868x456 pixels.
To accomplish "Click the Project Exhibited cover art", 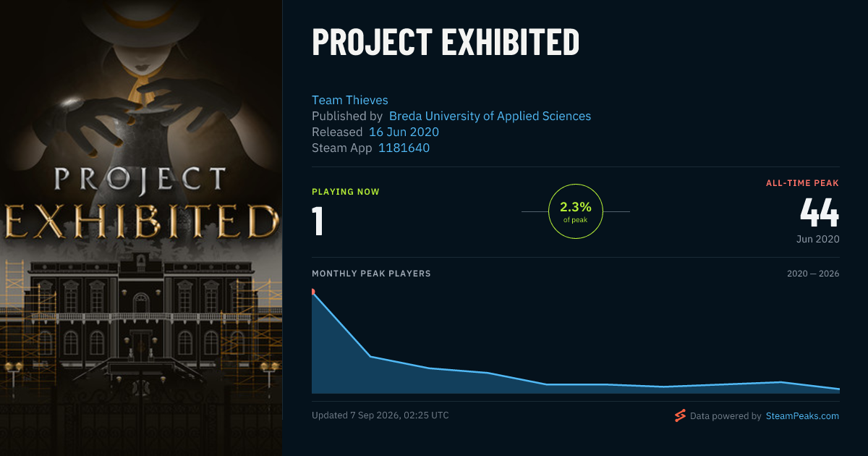I will click(x=141, y=228).
